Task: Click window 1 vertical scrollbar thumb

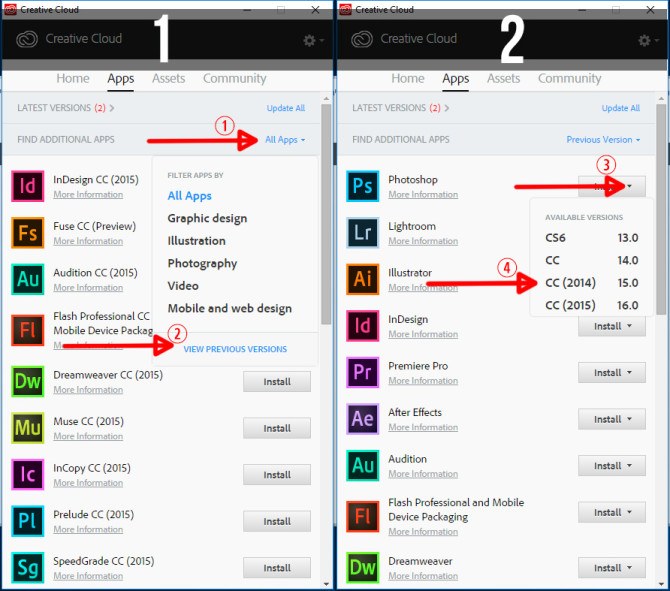Action: click(x=326, y=214)
